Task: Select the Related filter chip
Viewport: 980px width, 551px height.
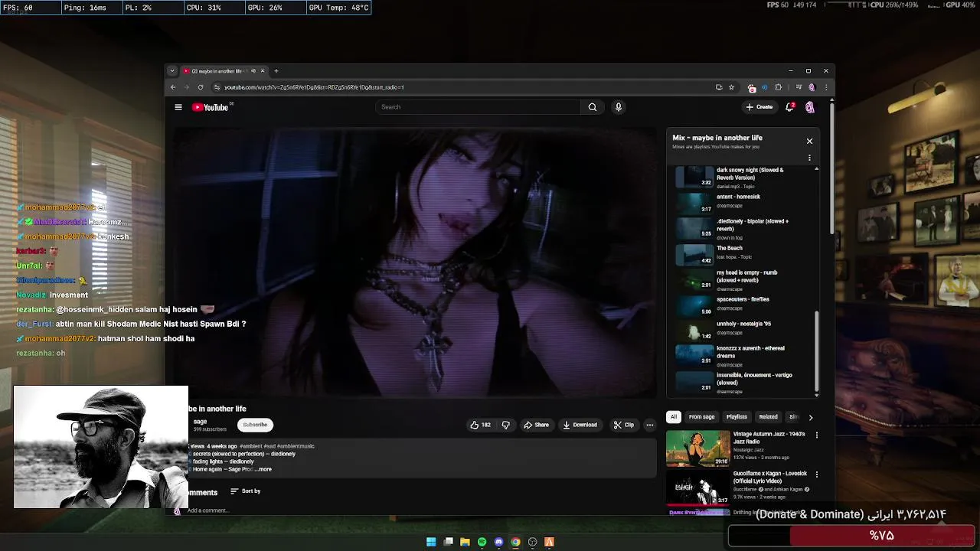Action: (x=768, y=417)
